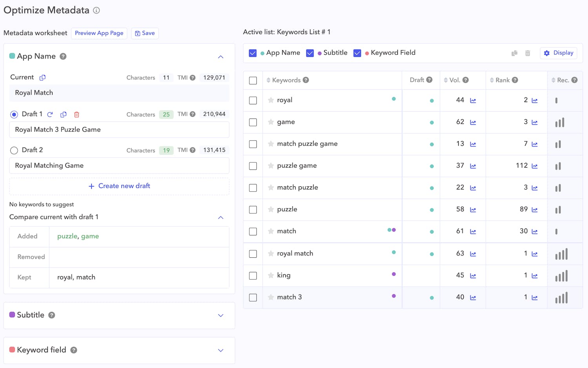
Task: Copy Draft 1 text with its copy icon
Action: point(64,114)
